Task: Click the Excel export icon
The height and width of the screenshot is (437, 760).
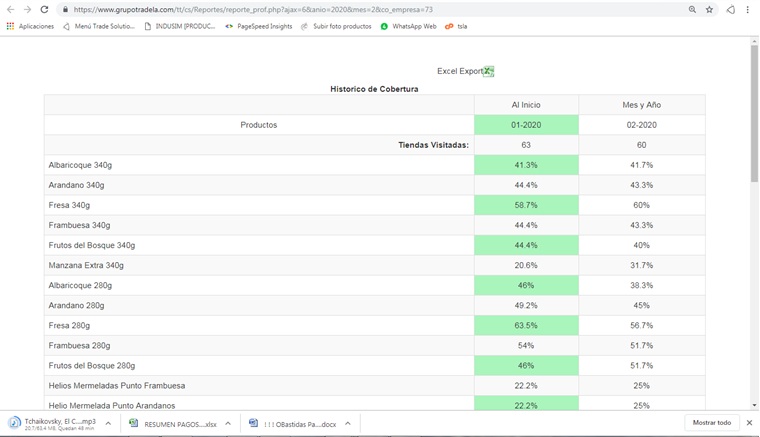Action: tap(489, 71)
